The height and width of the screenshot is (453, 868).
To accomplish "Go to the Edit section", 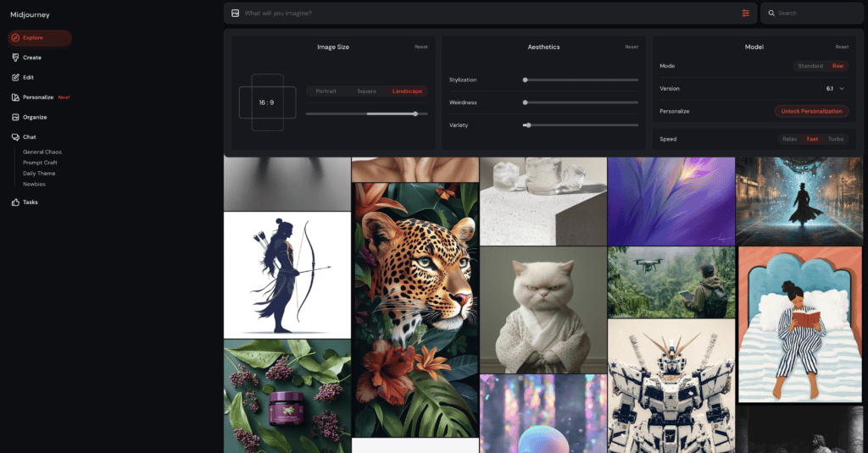I will click(x=28, y=77).
